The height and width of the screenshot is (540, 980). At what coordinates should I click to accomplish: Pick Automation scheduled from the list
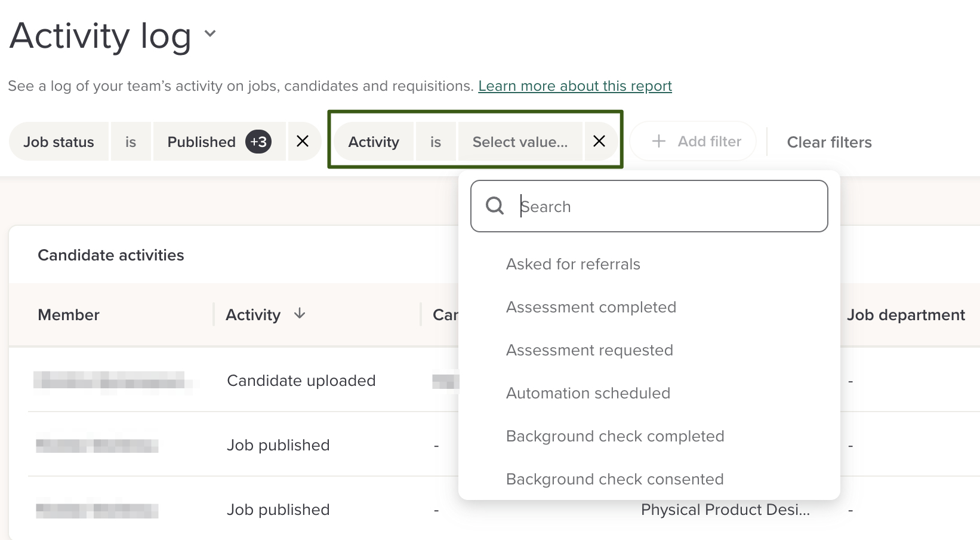click(x=588, y=393)
